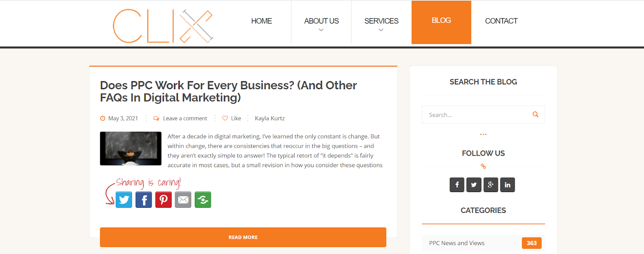Open the green more-sharing options icon
The height and width of the screenshot is (254, 644).
[203, 200]
